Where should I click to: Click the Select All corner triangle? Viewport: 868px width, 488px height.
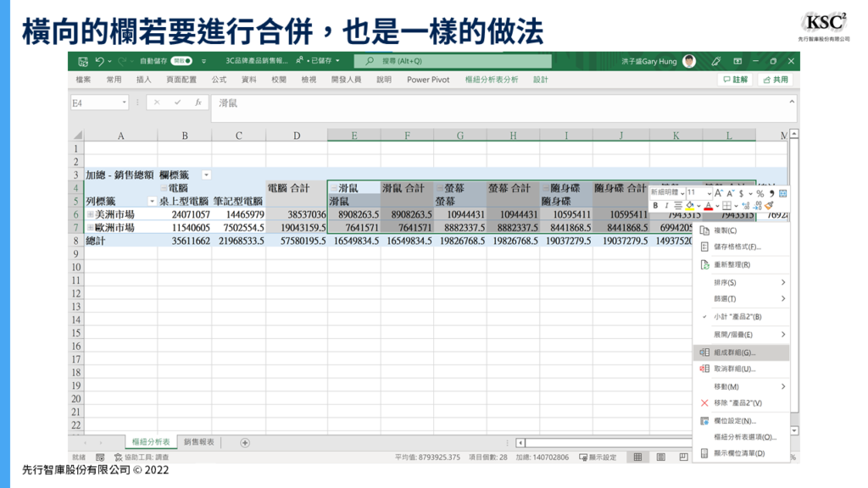tap(77, 135)
